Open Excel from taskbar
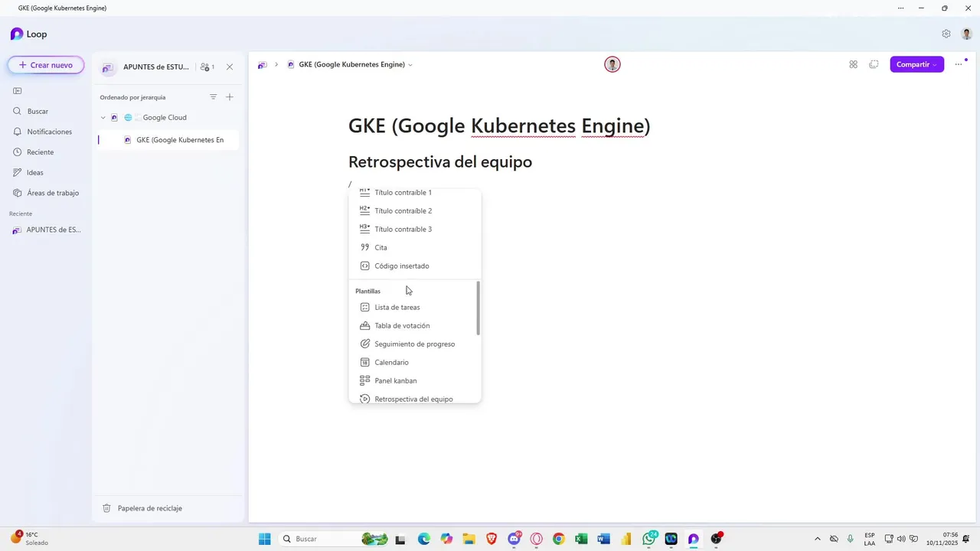This screenshot has height=551, width=980. pyautogui.click(x=581, y=539)
